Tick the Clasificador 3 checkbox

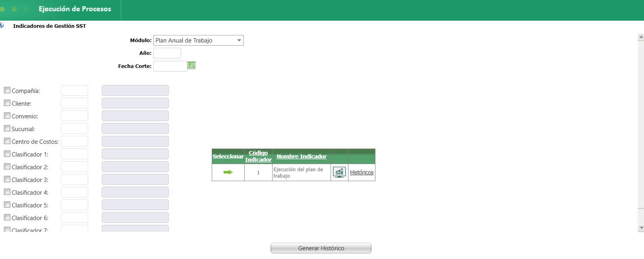[x=7, y=179]
